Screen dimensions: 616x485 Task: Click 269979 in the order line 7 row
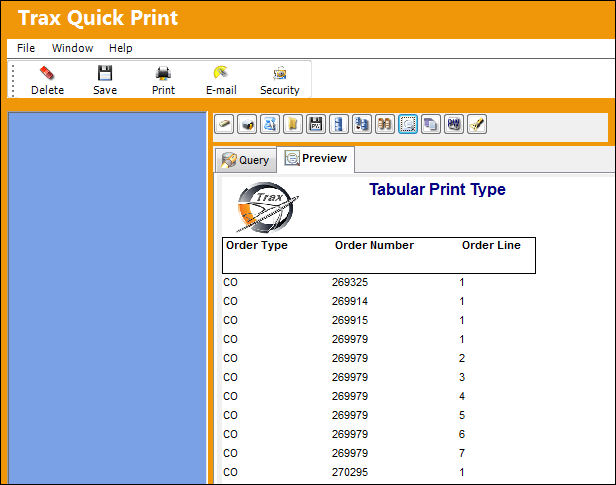click(350, 453)
